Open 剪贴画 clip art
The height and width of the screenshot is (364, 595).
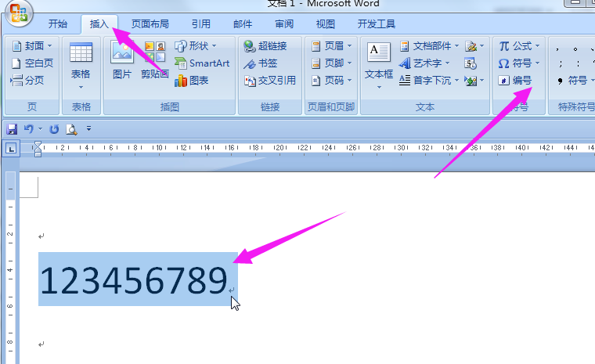coord(155,61)
